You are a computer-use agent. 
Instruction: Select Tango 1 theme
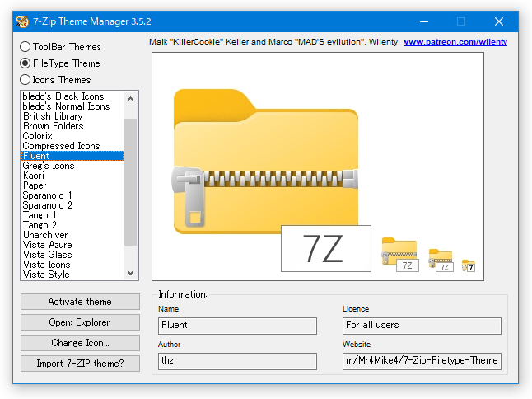(x=72, y=215)
